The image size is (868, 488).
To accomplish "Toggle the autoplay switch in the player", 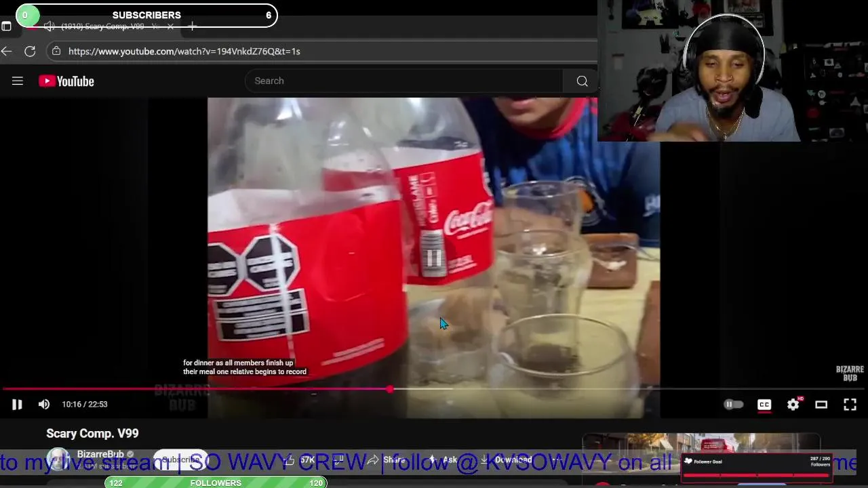I will pos(734,405).
